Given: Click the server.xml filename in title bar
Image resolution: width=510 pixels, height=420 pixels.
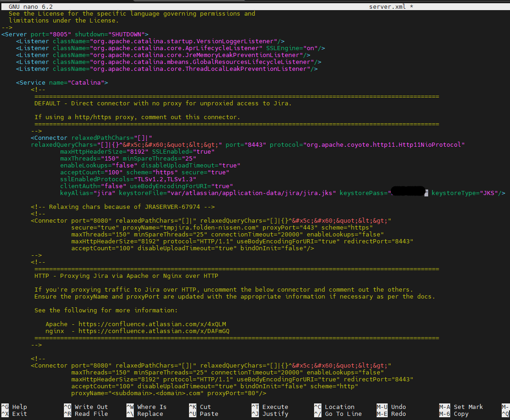Looking at the screenshot, I should [x=387, y=7].
